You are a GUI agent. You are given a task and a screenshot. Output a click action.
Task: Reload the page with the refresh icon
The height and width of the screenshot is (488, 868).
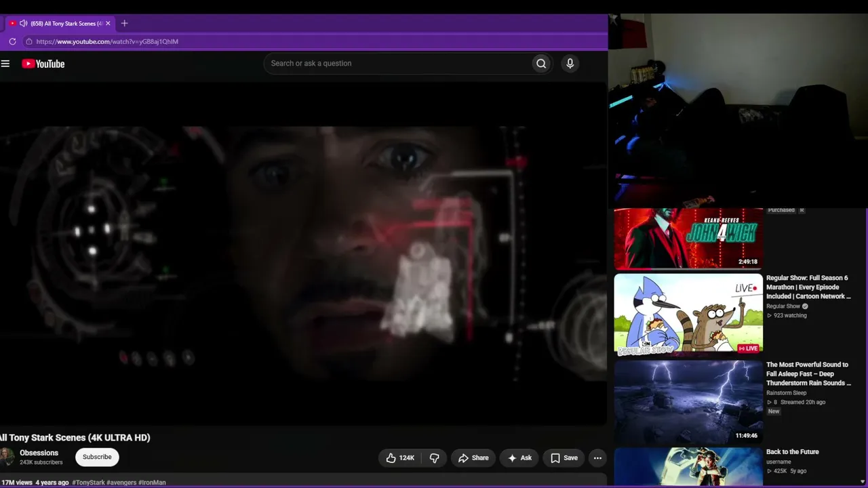coord(12,41)
